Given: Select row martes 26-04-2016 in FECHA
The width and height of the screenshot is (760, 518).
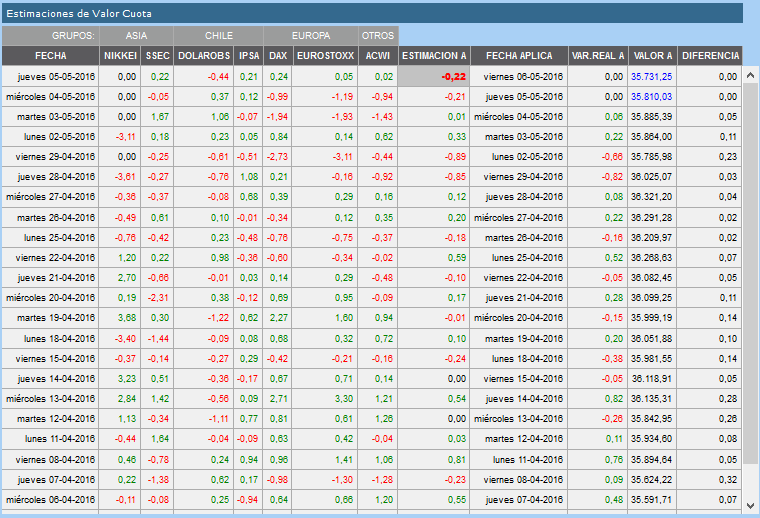Looking at the screenshot, I should click(50, 218).
